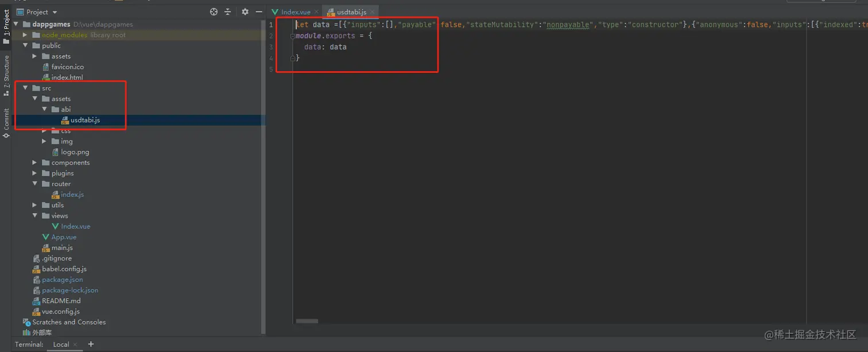This screenshot has height=352, width=868.
Task: Close the Local terminal tab
Action: point(75,345)
